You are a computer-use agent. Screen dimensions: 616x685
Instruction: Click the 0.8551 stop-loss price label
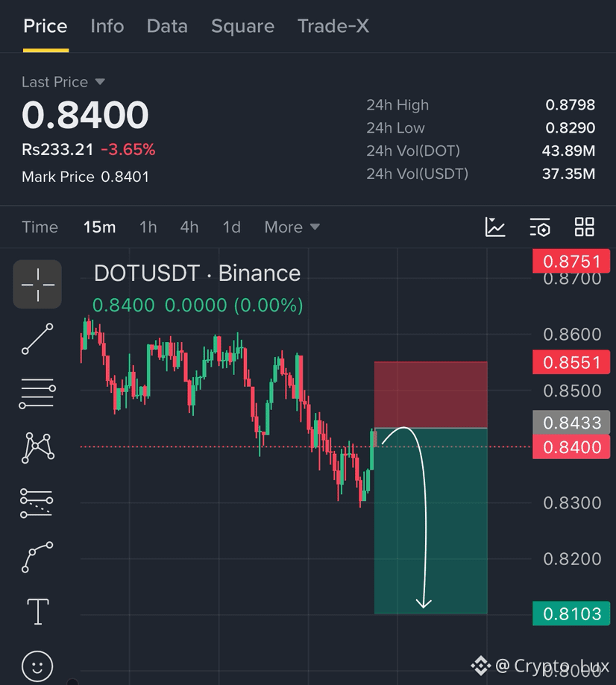click(x=571, y=362)
